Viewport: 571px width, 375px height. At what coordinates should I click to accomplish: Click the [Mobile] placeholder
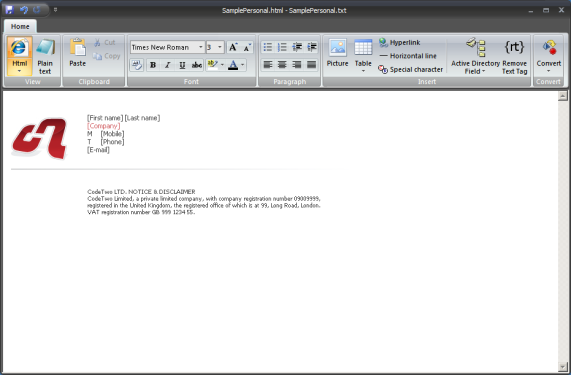tap(113, 134)
